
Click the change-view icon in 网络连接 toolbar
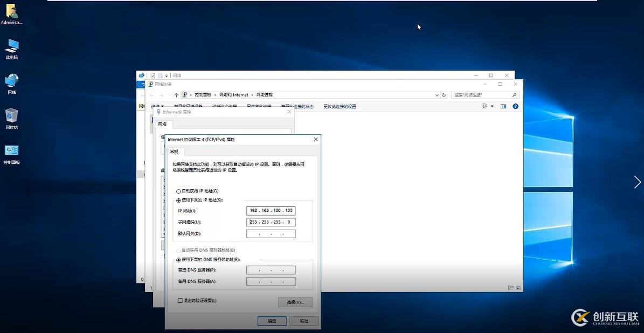pos(484,106)
